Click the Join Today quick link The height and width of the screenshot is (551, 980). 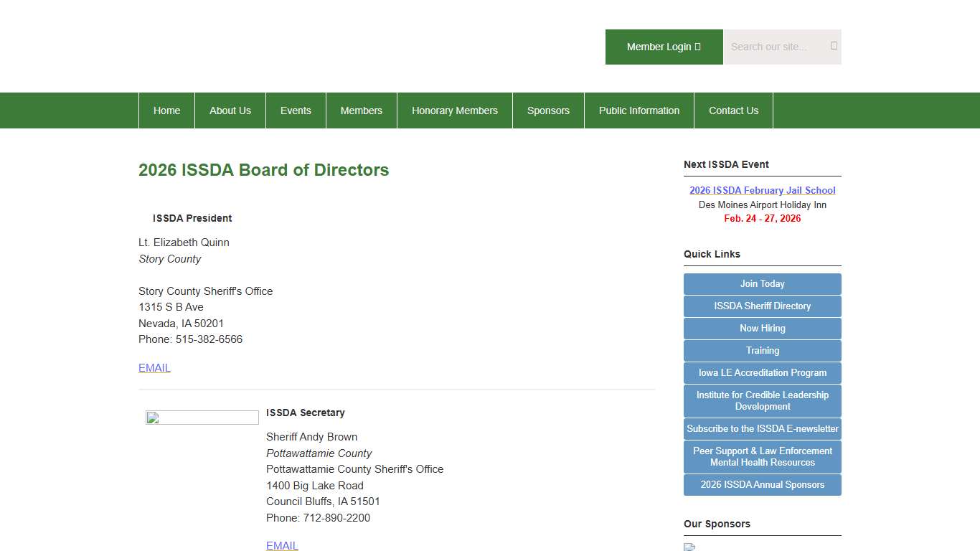[x=762, y=283]
